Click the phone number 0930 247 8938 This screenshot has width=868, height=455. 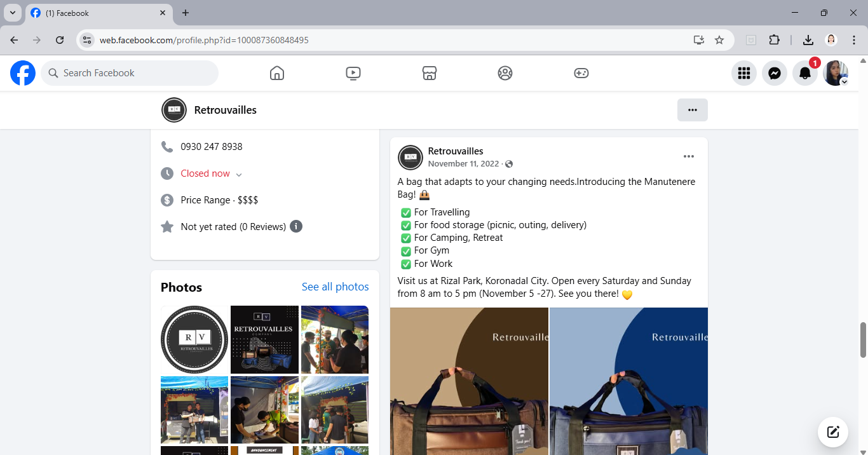212,147
